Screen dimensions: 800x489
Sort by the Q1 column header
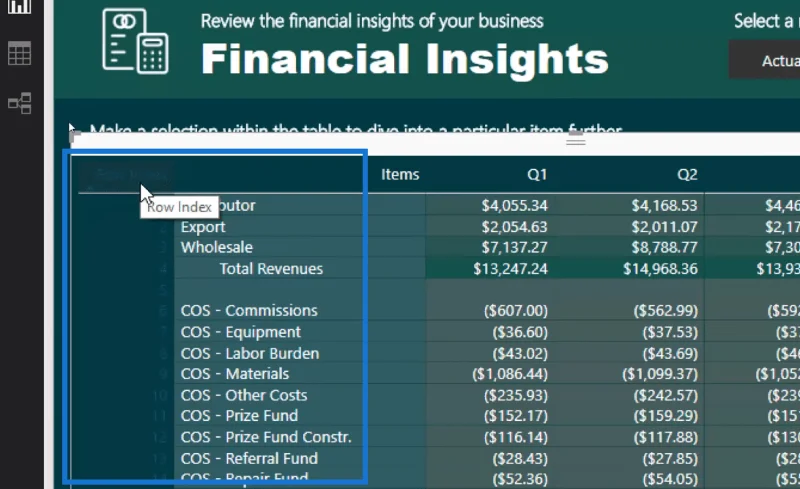click(537, 175)
